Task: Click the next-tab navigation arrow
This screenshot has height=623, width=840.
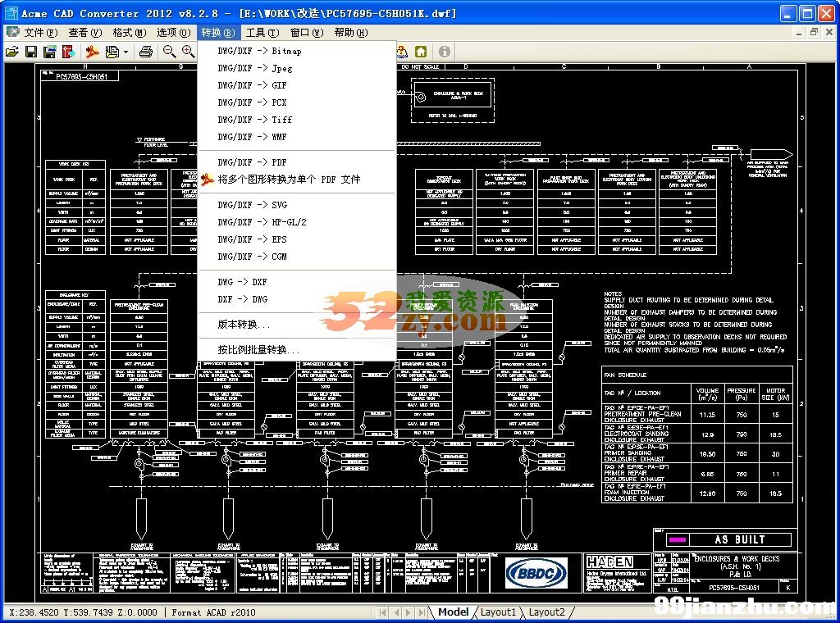Action: [x=409, y=612]
